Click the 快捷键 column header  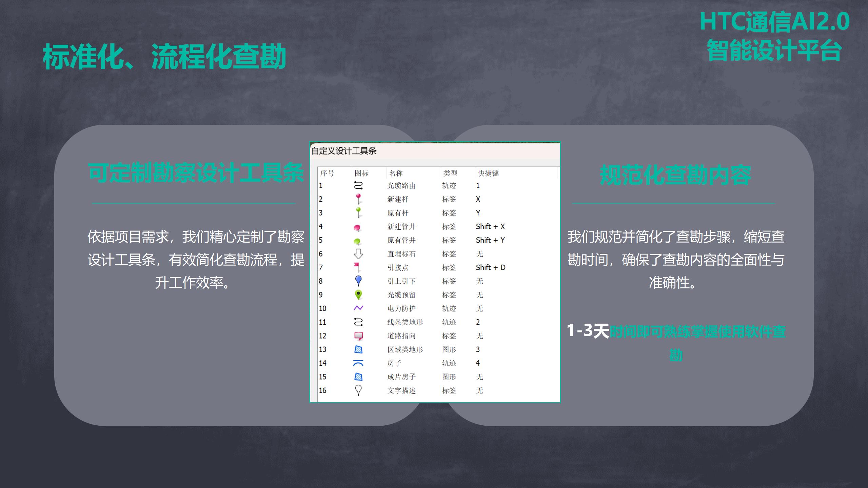(488, 174)
